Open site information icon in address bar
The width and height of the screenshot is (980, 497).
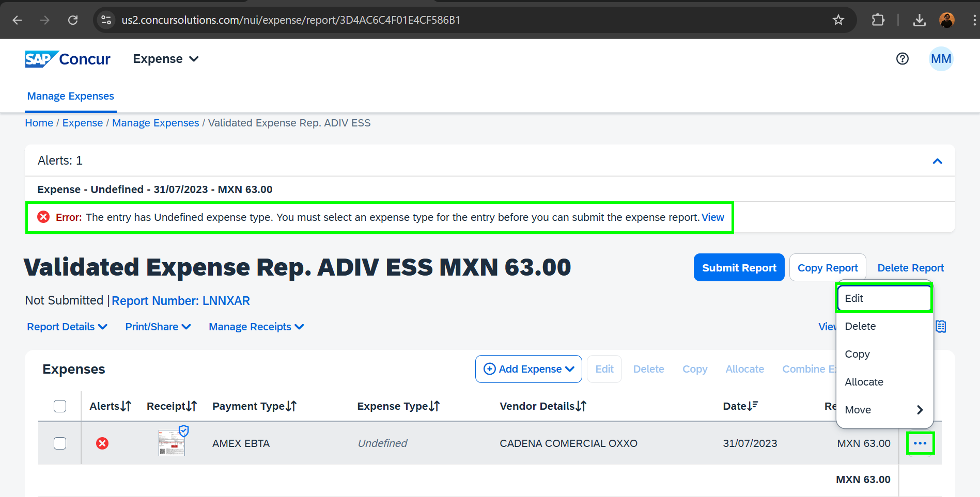pos(106,20)
